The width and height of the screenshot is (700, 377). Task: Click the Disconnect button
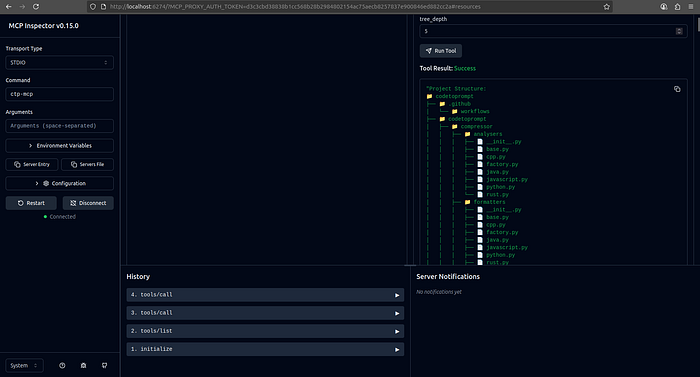[x=88, y=203]
